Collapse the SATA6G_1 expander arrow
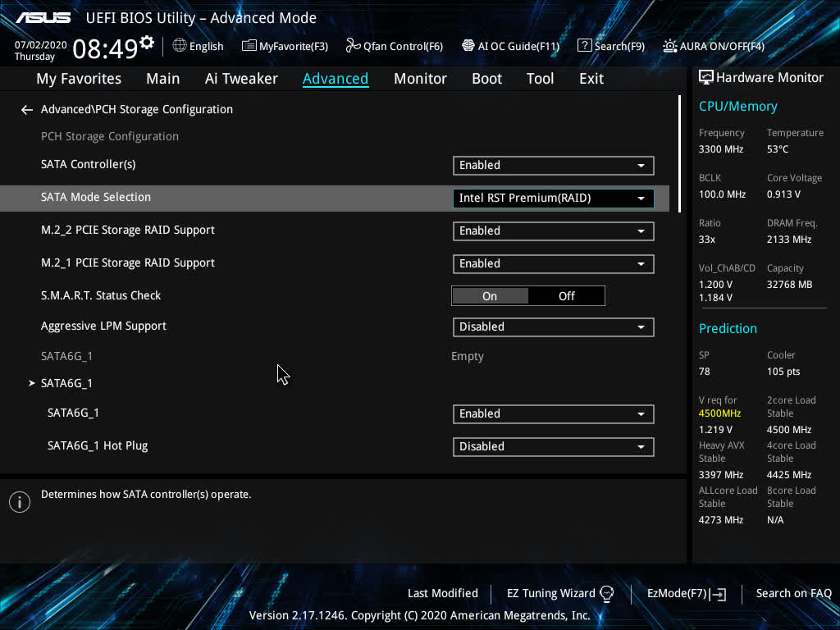 click(32, 383)
